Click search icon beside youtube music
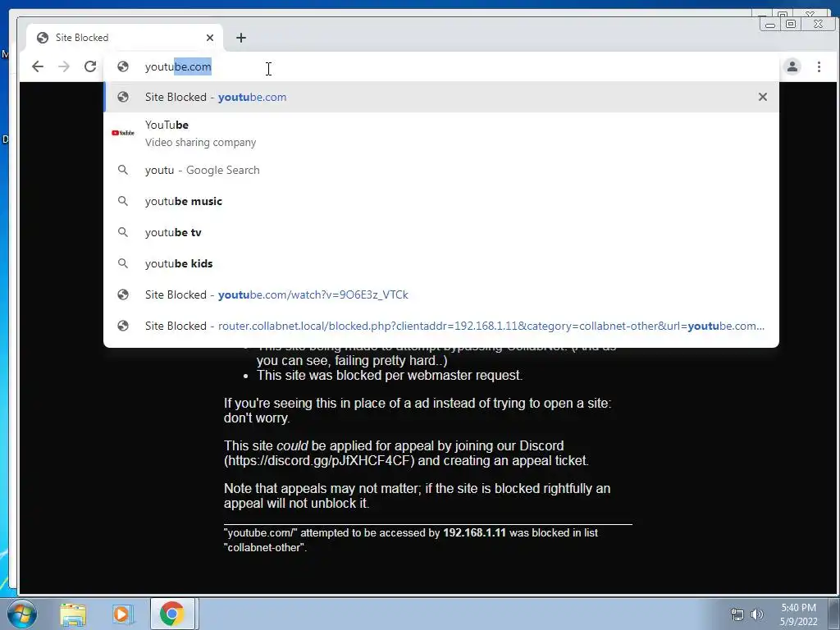This screenshot has height=630, width=840. [123, 201]
